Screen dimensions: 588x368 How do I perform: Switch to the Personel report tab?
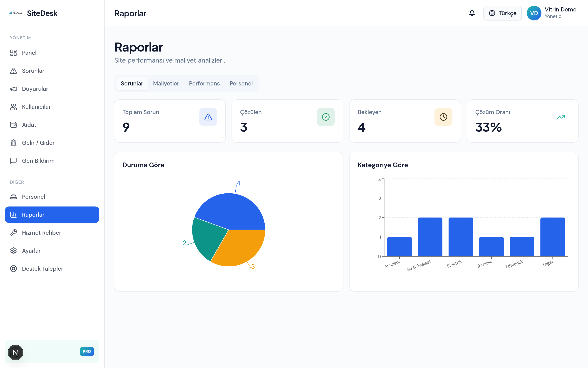[x=241, y=83]
